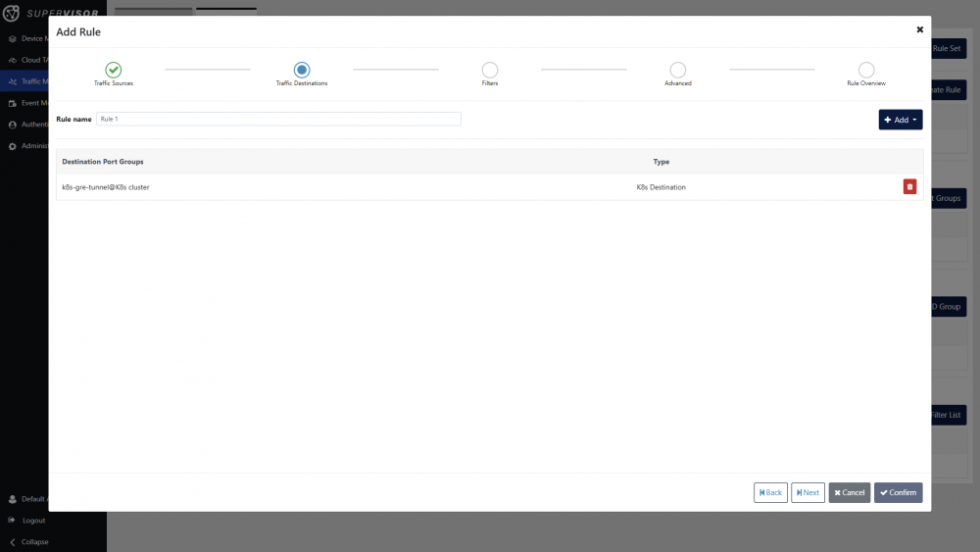This screenshot has width=980, height=552.
Task: Select the Traffic Sources step circle
Action: [114, 70]
